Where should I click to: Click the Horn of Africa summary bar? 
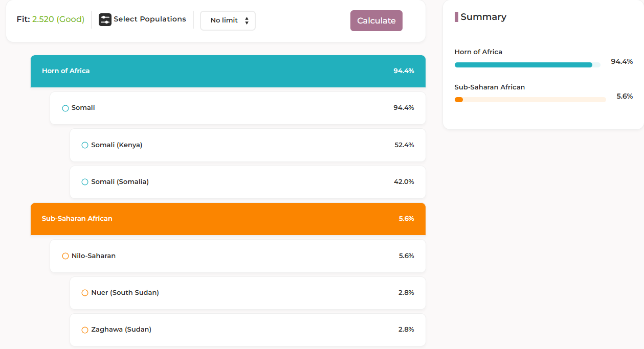527,65
